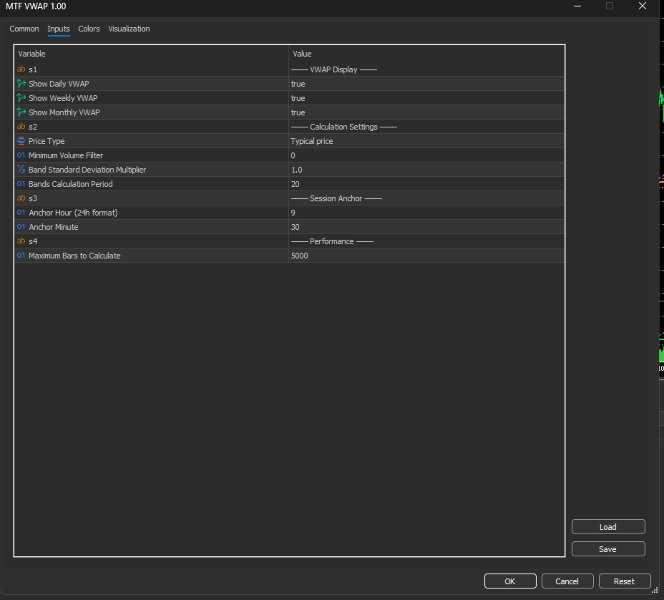664x600 pixels.
Task: Click the integer icon beside Minimum Volume Filter
Action: tap(21, 155)
